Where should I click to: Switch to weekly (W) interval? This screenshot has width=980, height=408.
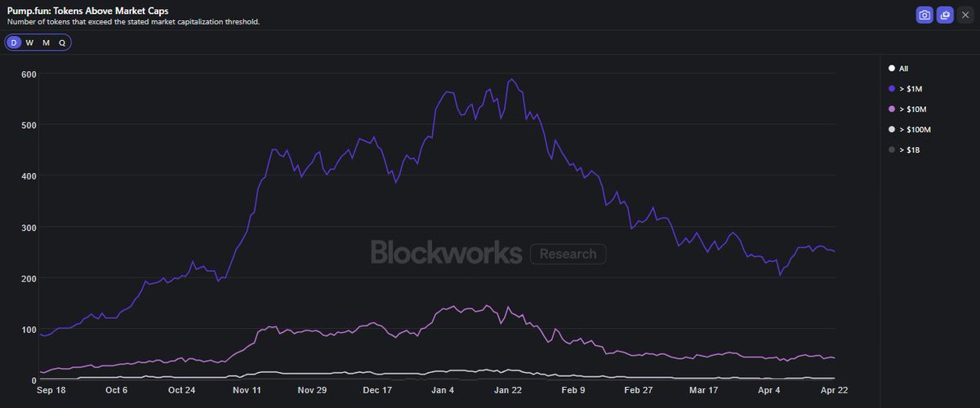29,42
